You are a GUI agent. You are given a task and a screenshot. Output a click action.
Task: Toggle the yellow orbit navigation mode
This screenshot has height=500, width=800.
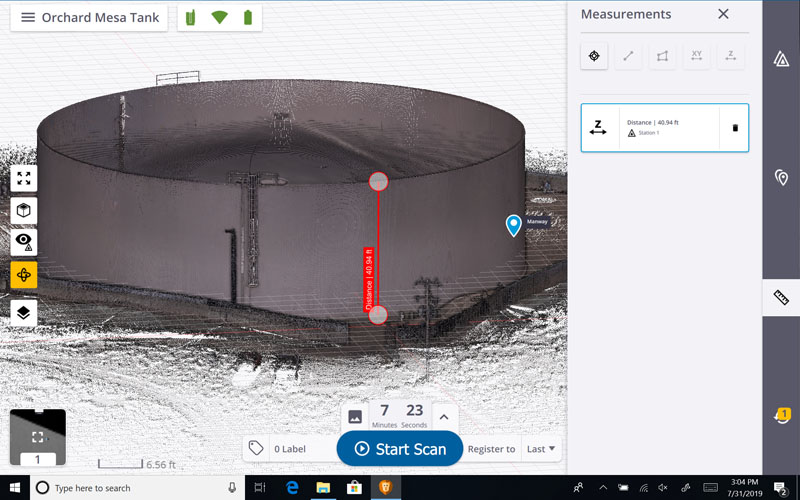pyautogui.click(x=24, y=275)
